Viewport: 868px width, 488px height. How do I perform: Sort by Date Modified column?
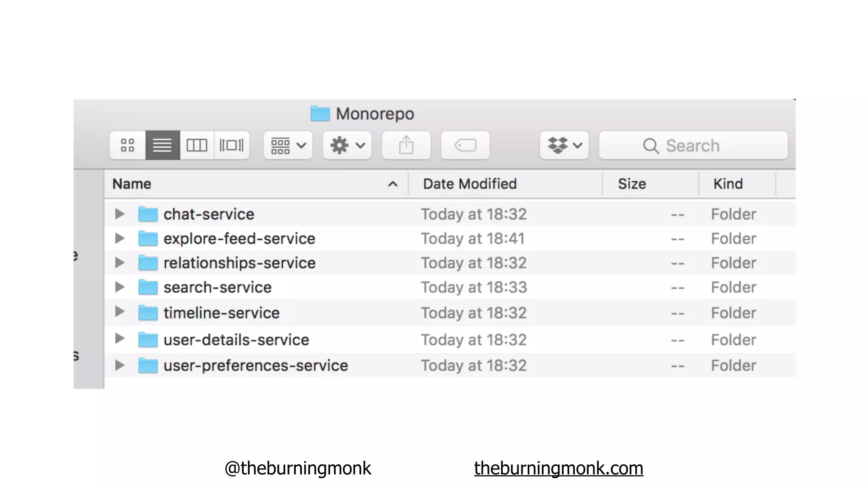(x=470, y=184)
